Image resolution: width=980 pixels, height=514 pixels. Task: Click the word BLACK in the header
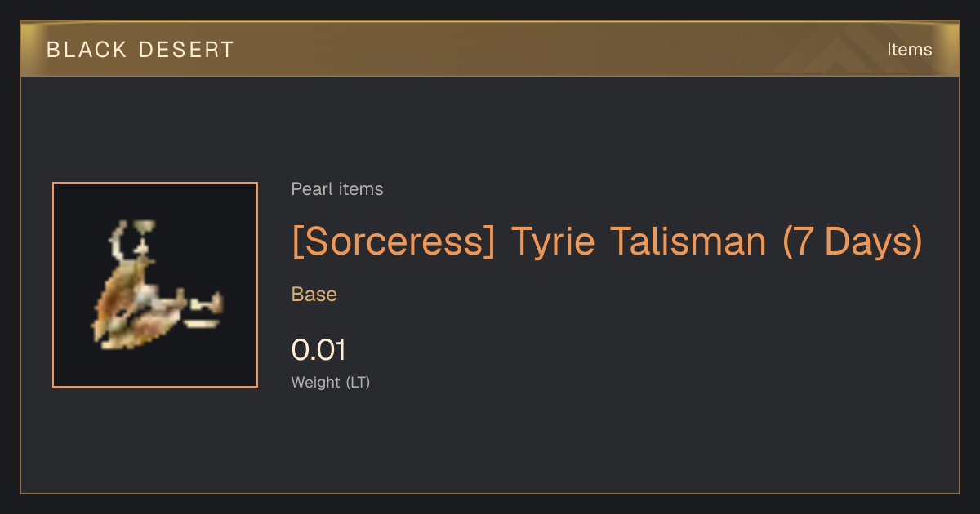[87, 50]
